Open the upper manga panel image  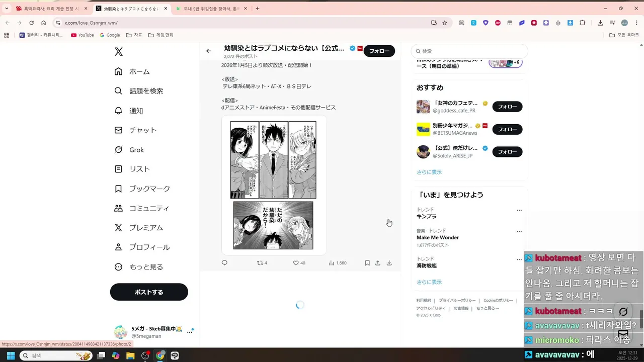pyautogui.click(x=274, y=160)
